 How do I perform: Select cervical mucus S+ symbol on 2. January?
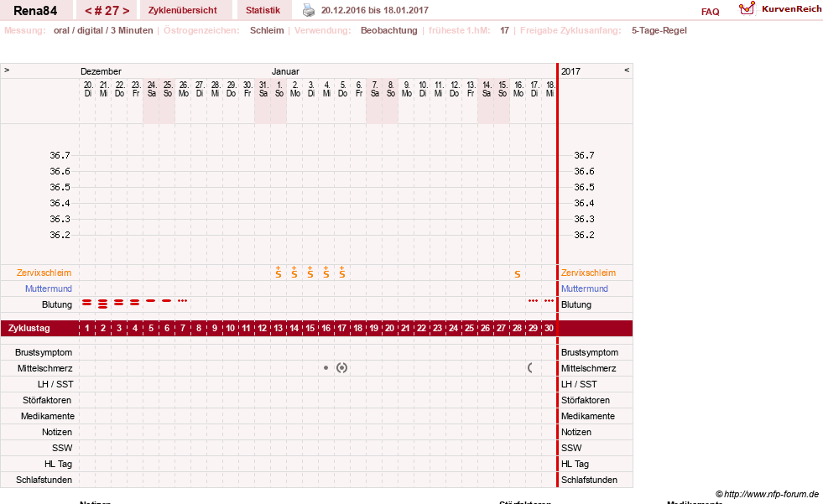(294, 273)
